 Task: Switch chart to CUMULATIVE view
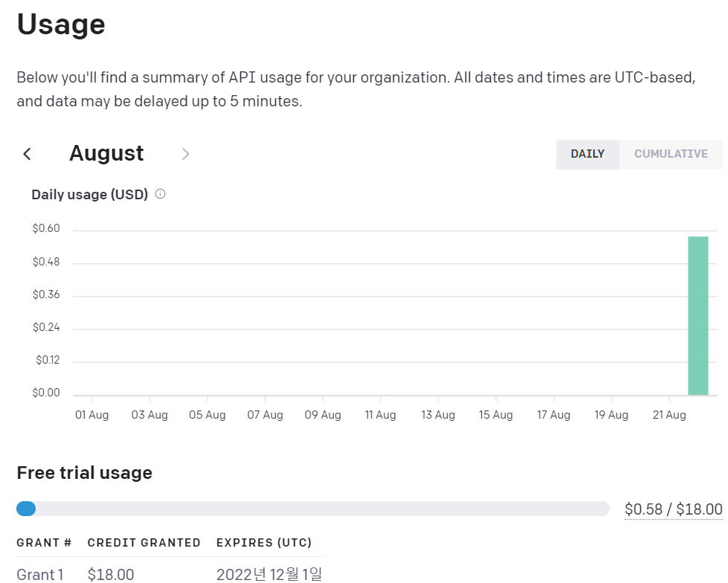pyautogui.click(x=671, y=154)
